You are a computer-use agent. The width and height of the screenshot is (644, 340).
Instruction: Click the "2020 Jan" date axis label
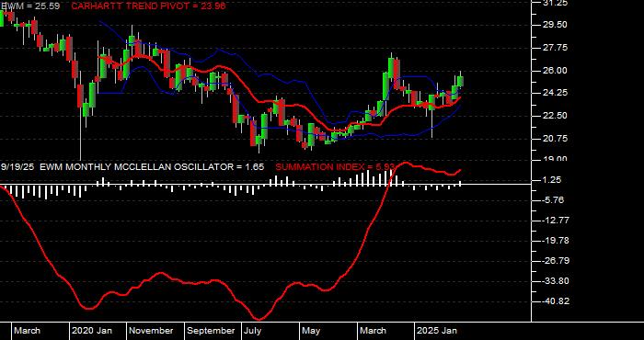[x=92, y=331]
